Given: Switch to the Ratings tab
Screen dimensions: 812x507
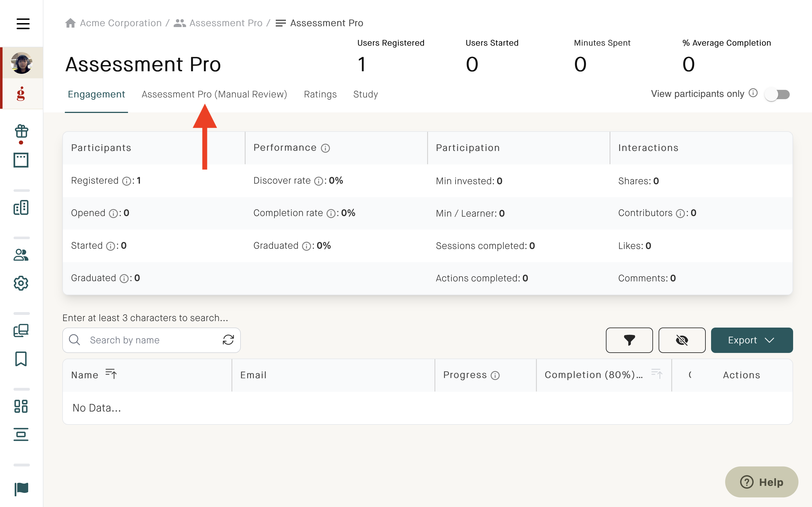Looking at the screenshot, I should tap(320, 94).
